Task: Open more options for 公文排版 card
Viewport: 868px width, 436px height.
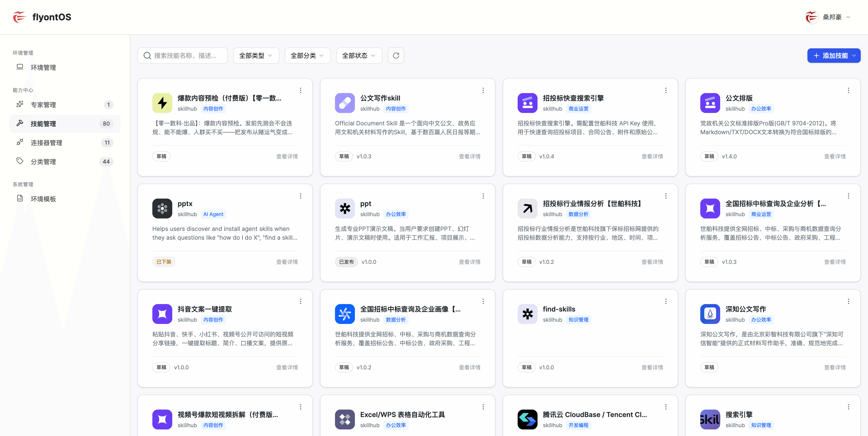Action: coord(849,90)
